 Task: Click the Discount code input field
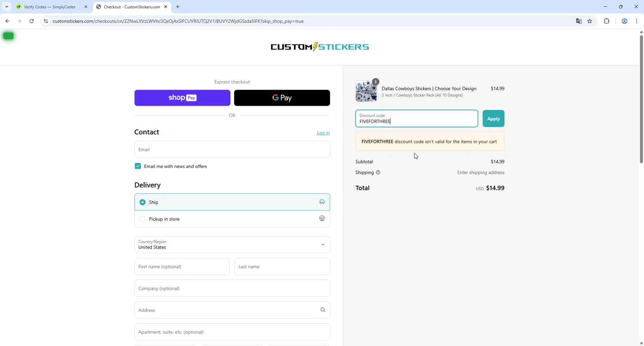416,118
